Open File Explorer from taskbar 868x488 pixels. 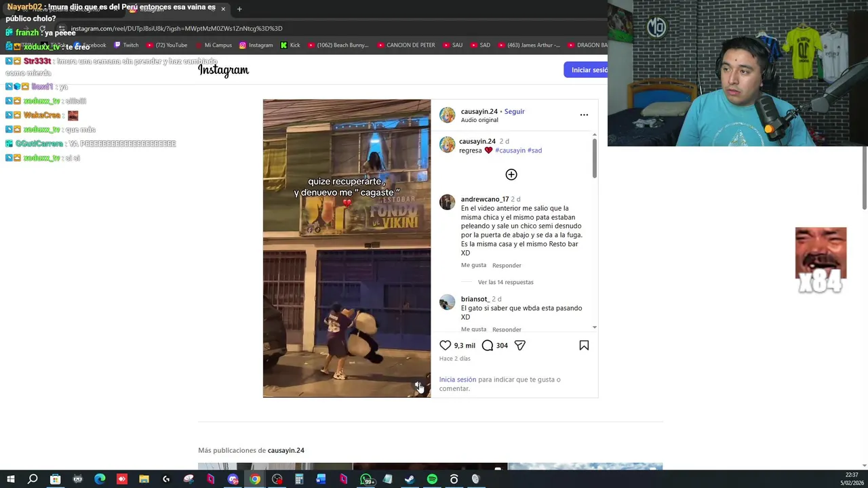pyautogui.click(x=144, y=479)
